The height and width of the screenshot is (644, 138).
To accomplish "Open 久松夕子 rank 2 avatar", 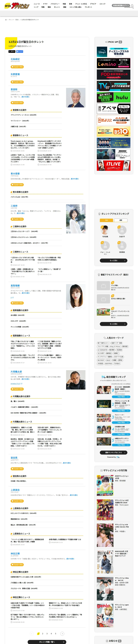I will click(122, 230).
